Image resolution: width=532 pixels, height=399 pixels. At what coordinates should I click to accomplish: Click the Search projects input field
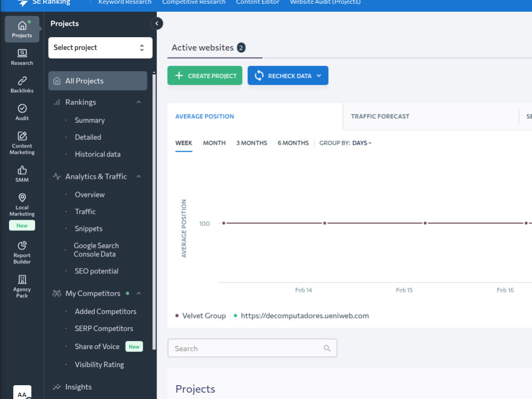pos(252,348)
